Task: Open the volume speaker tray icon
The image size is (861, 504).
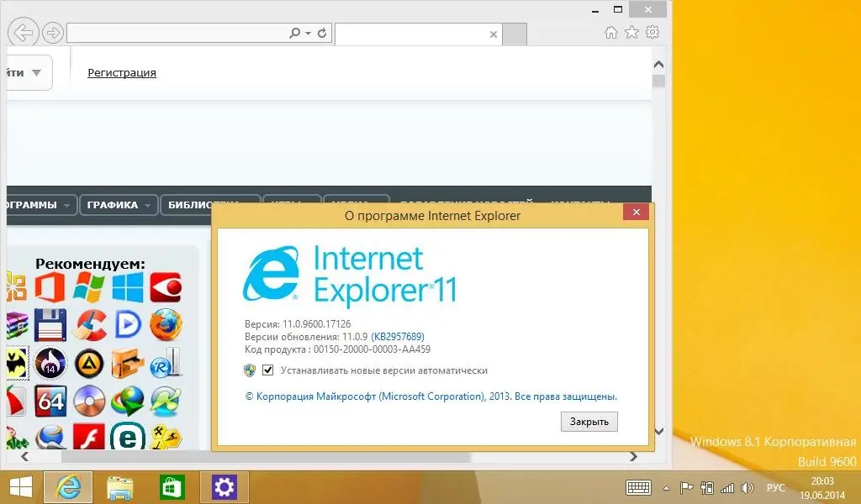Action: (747, 487)
